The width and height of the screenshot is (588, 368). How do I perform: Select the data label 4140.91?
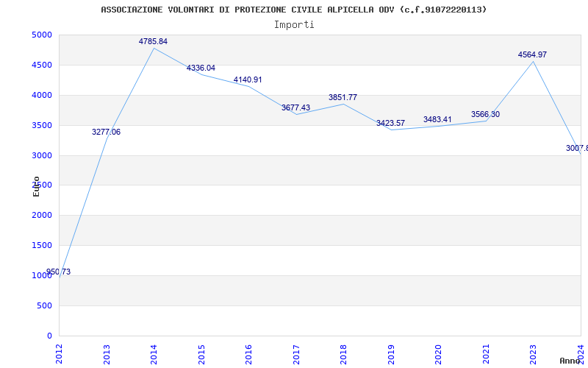point(248,79)
